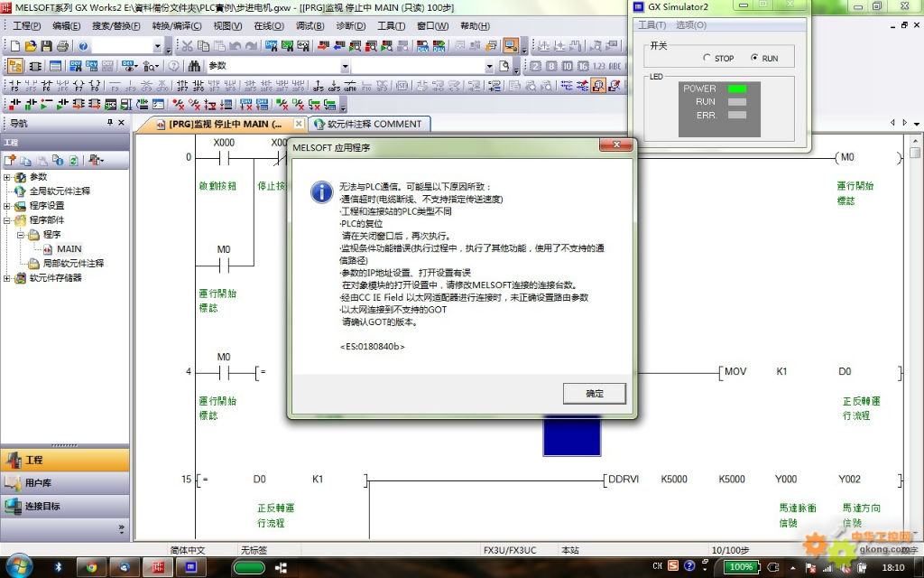Viewport: 924px width, 578px height.
Task: Click the Bluetooth icon in the taskbar
Action: pos(59,567)
